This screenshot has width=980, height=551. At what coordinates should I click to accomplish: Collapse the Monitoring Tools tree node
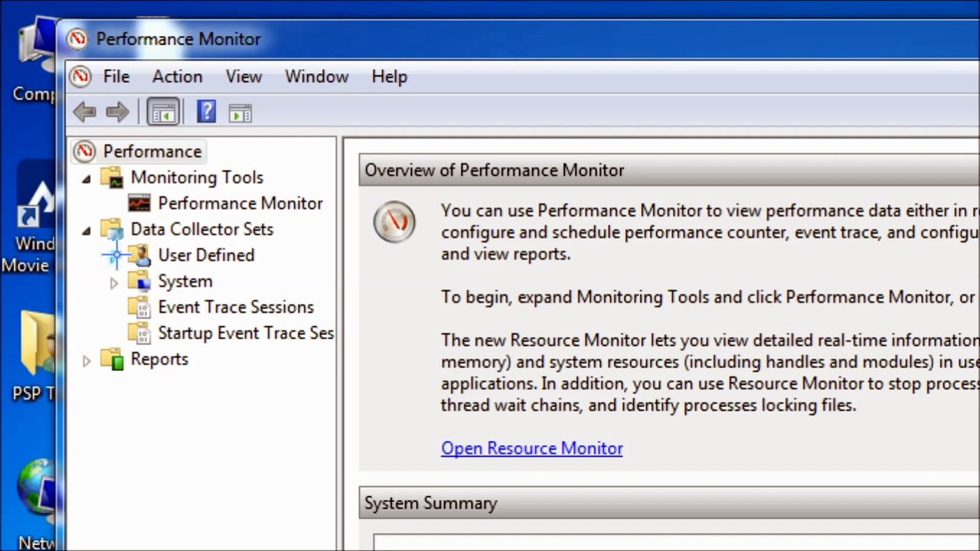[86, 179]
